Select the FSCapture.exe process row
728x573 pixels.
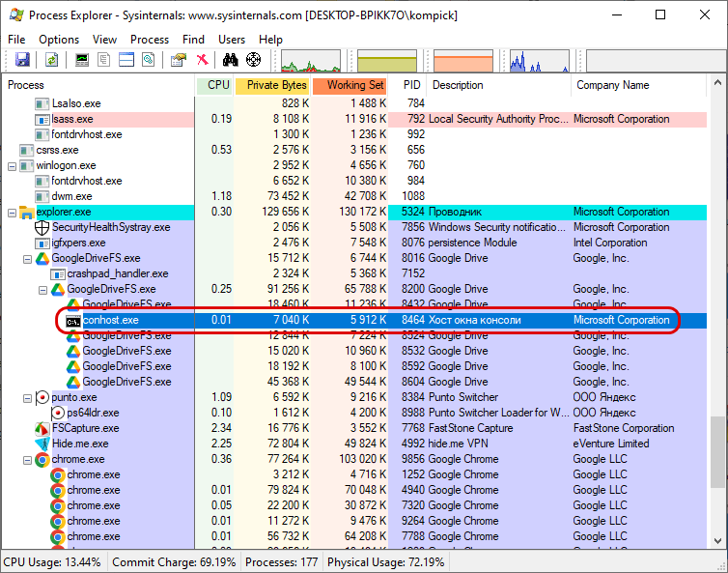tap(354, 428)
